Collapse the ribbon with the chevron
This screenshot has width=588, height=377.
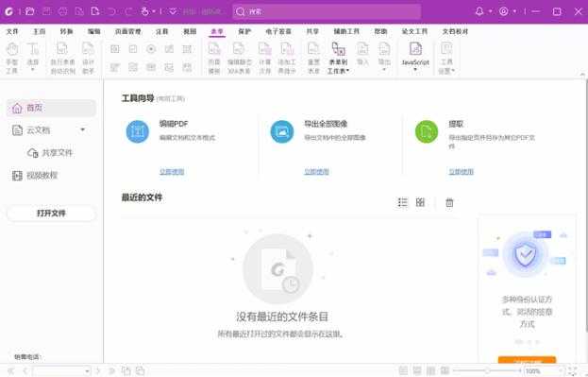(x=582, y=75)
